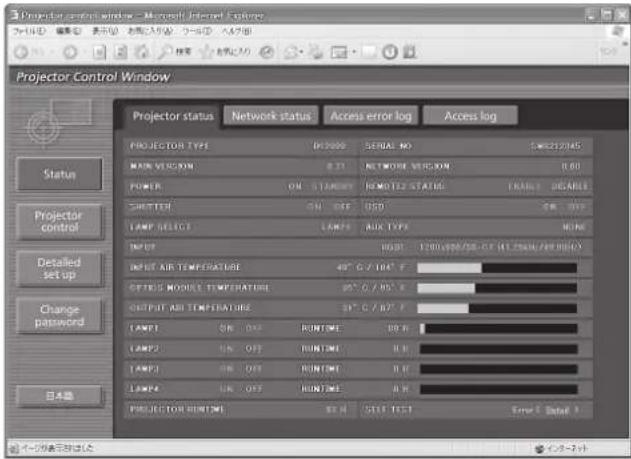Open the お気に入り (Favorites) menu
Viewport: 631px width, 459px height.
(150, 31)
